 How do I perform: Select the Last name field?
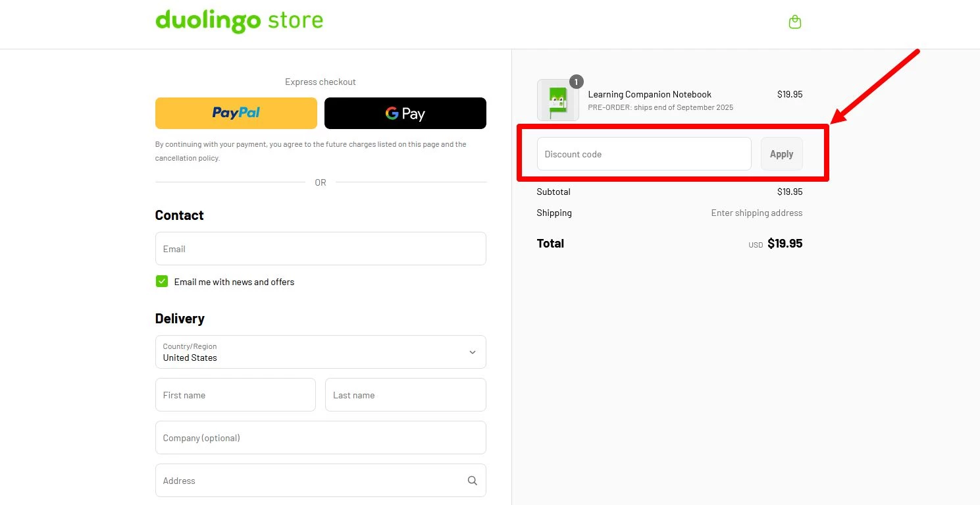[x=405, y=395]
